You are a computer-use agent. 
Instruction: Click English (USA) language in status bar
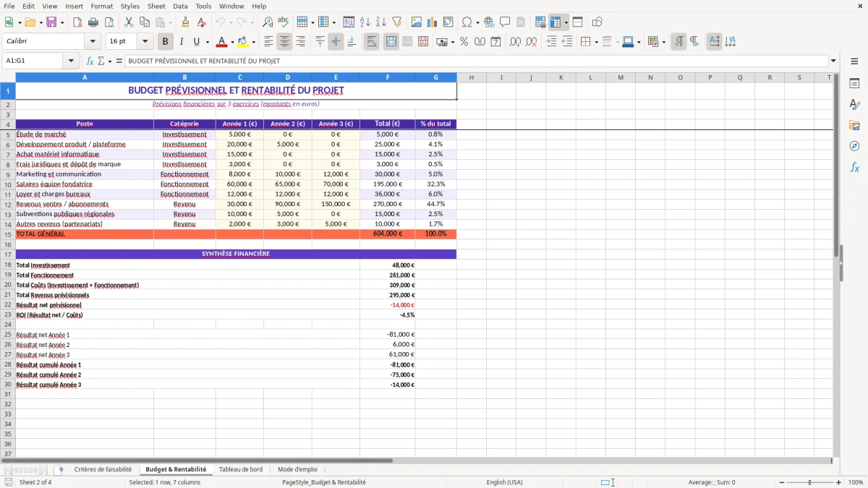click(x=504, y=482)
